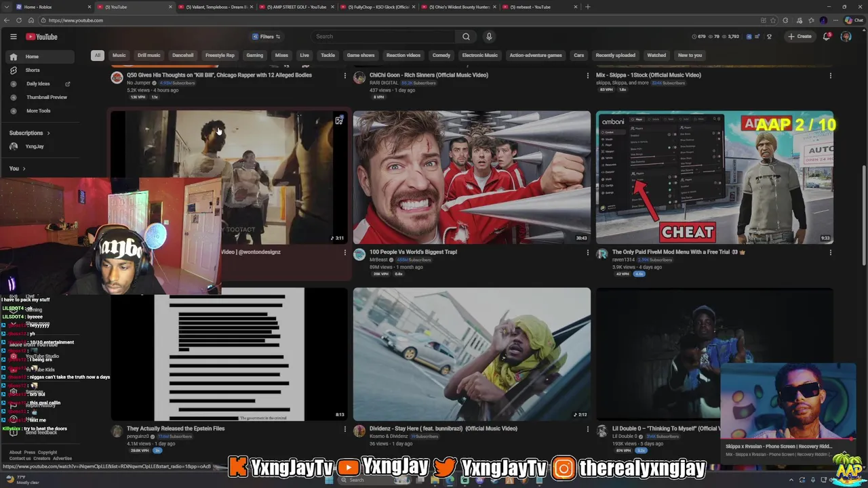This screenshot has height=488, width=868.
Task: Open the notifications bell
Action: (x=826, y=37)
